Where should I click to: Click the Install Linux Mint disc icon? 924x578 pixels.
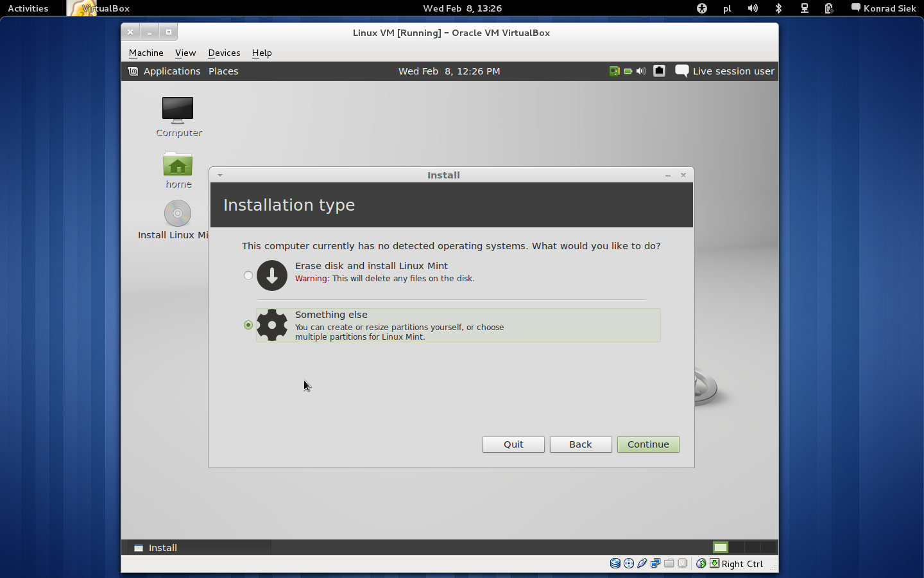178,213
